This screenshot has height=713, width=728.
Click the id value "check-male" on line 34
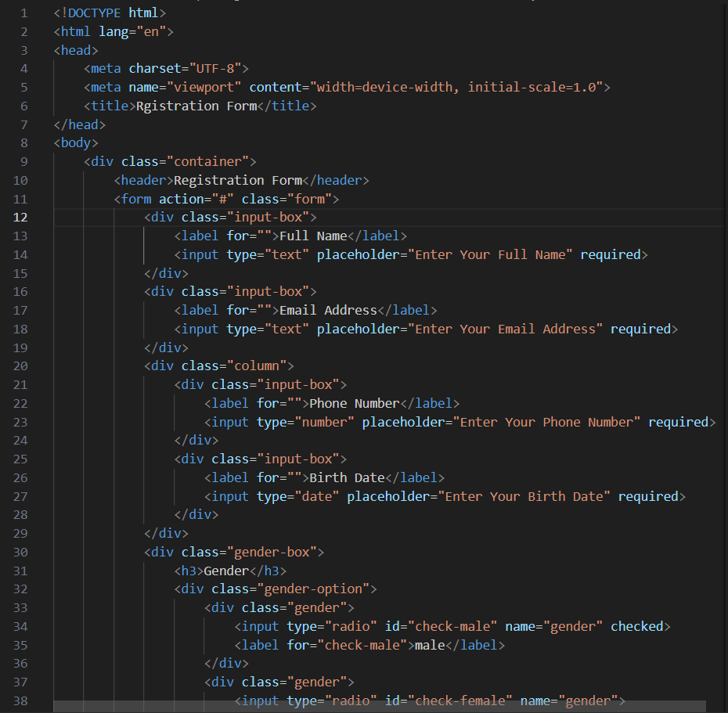pos(452,626)
